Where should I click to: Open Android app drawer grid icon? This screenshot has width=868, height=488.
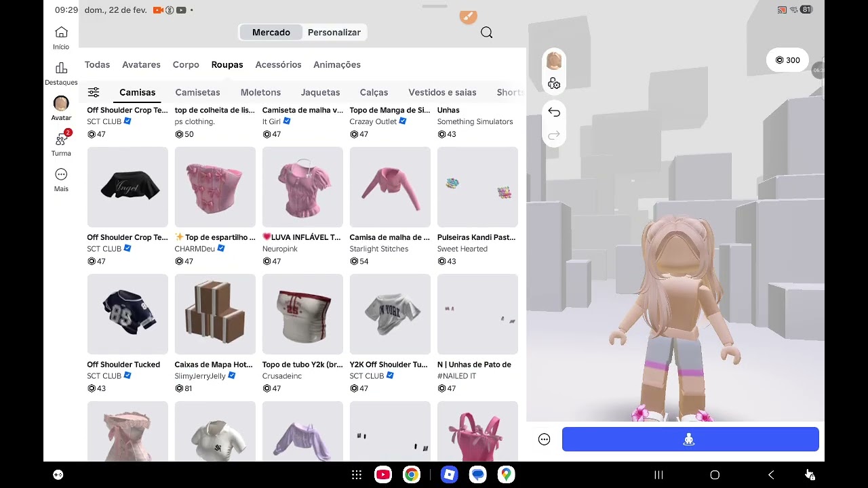[x=356, y=475]
